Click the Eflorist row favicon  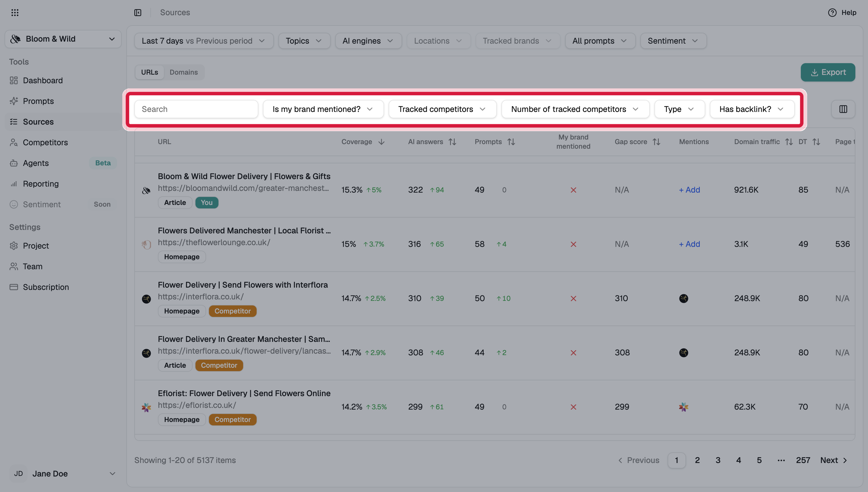tap(146, 407)
